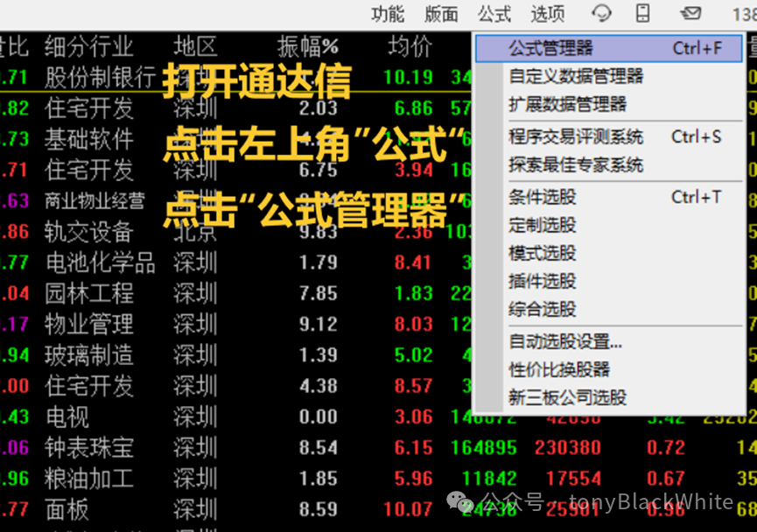757x532 pixels.
Task: Open the 选项 menu
Action: pos(548,14)
